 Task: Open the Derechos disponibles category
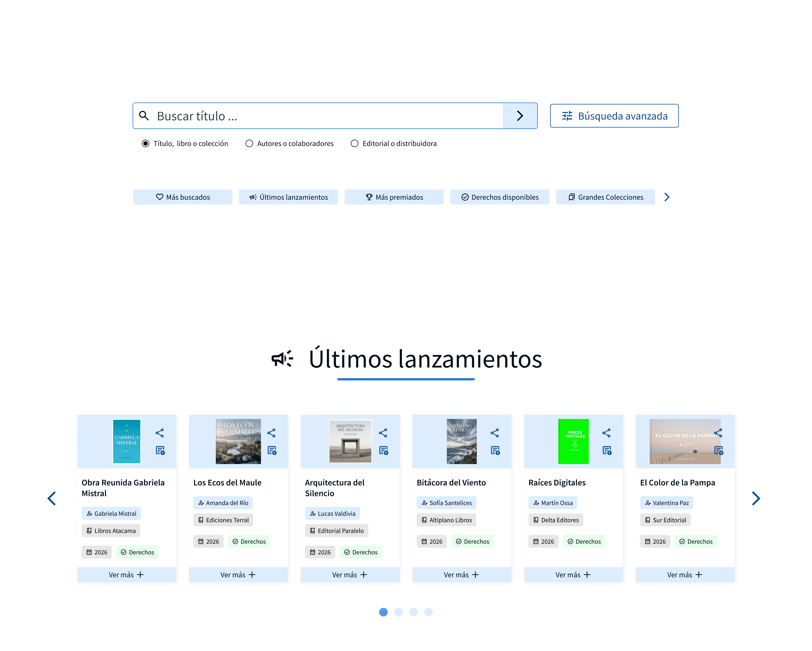pyautogui.click(x=499, y=197)
